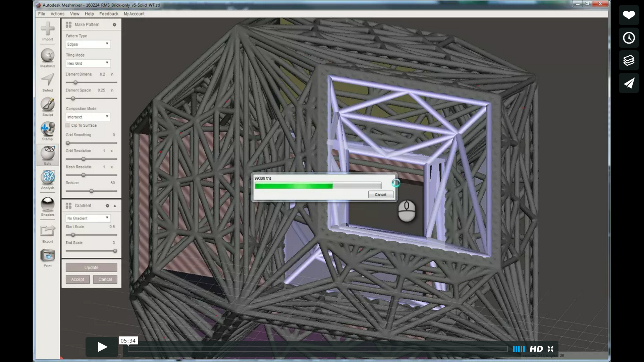Toggle Clip To Surface checkbox
Screen dimensions: 644x362
pos(68,126)
